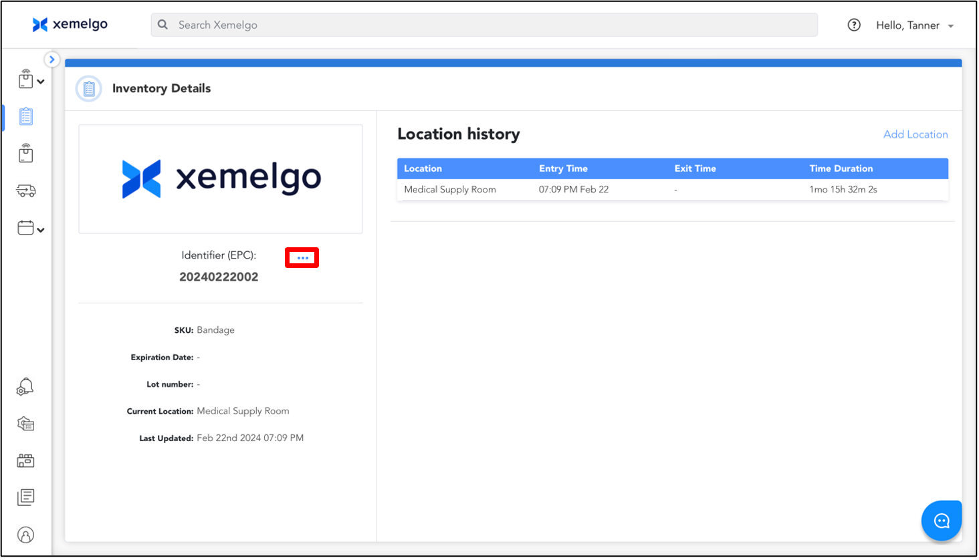Expand the sidebar with the blue chevron

pos(51,59)
